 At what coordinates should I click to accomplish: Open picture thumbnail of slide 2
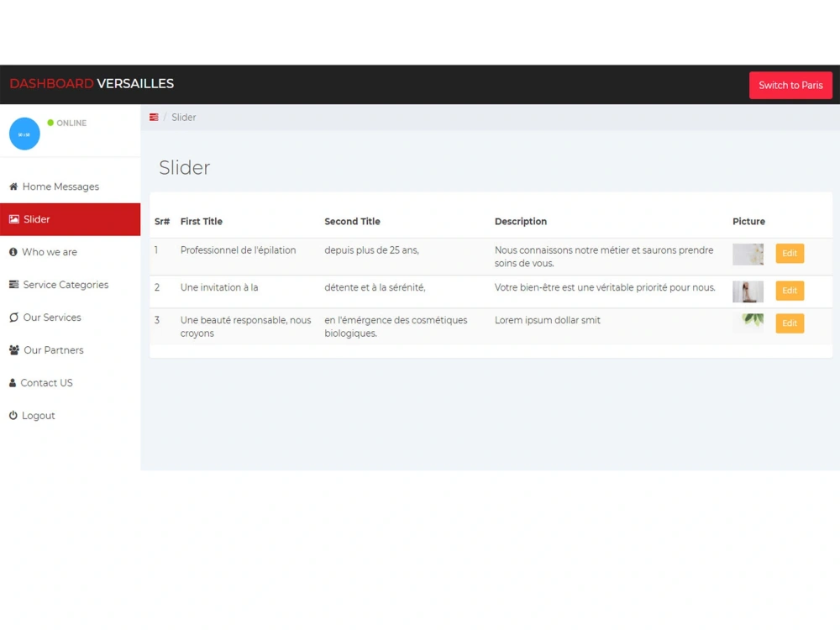(748, 291)
